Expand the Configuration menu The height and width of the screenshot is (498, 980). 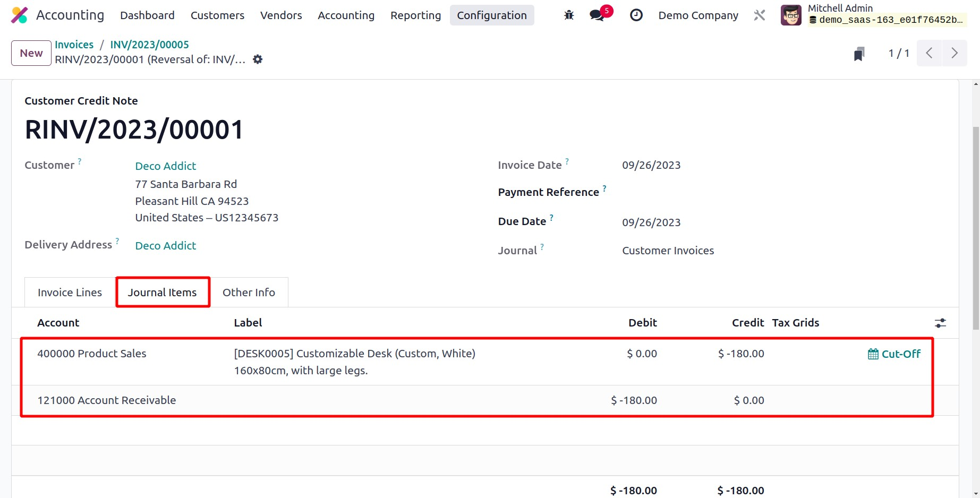[491, 15]
